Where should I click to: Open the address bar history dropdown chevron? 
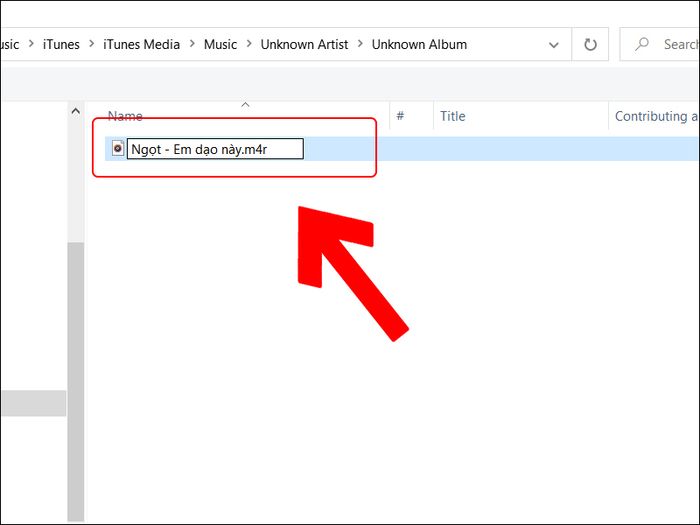point(554,45)
